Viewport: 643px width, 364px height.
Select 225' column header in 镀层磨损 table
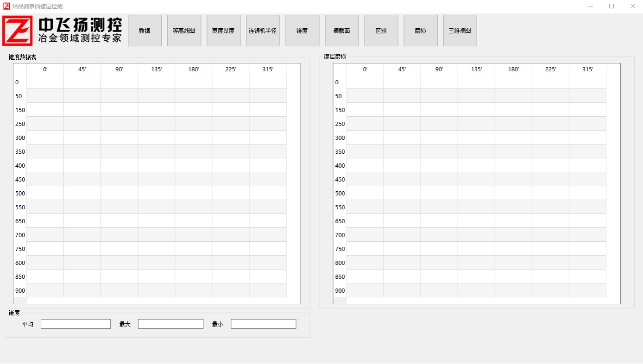(550, 69)
